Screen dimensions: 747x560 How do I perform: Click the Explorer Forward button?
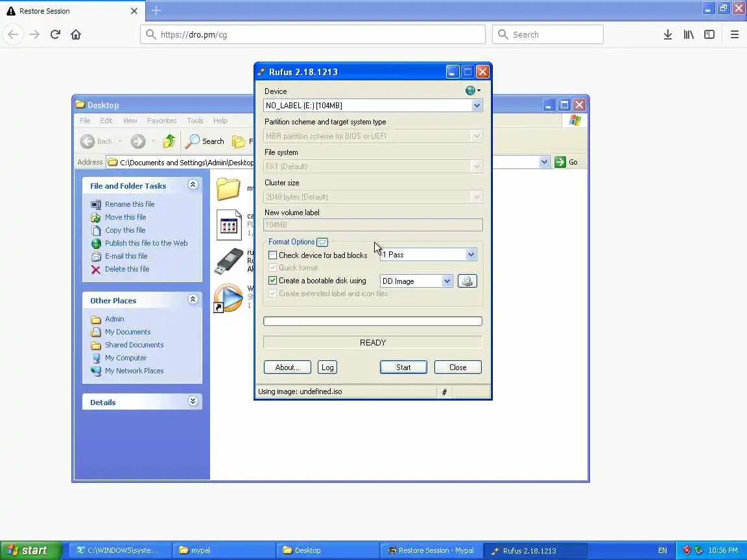point(138,141)
